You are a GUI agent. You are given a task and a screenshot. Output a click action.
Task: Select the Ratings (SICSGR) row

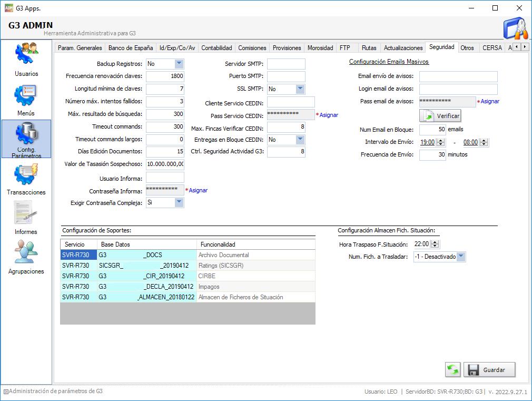click(188, 266)
